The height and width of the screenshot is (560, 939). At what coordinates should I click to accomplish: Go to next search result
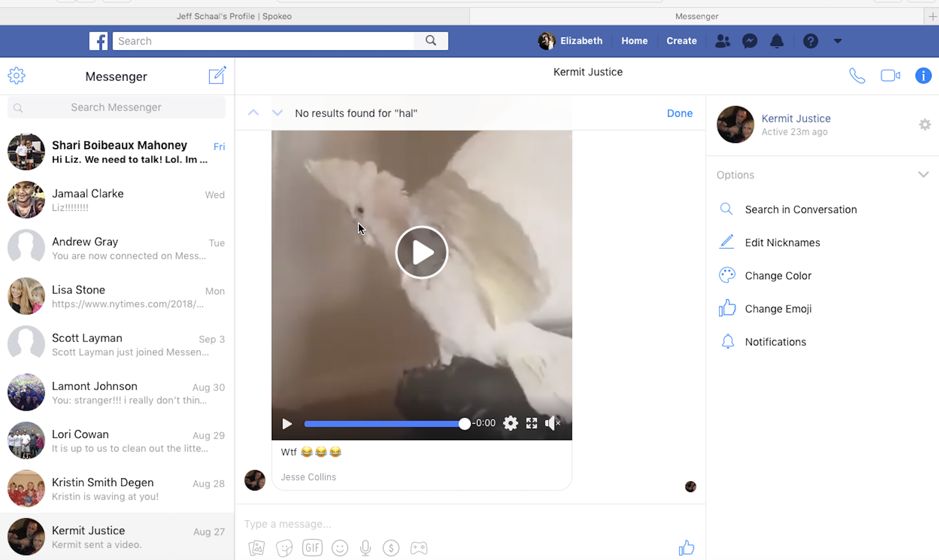coord(277,113)
